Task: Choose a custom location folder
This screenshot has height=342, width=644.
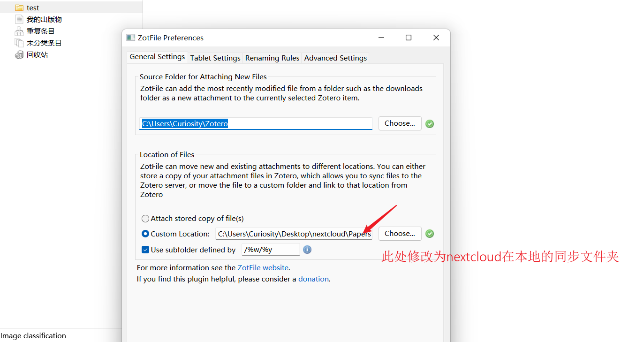Action: point(400,234)
